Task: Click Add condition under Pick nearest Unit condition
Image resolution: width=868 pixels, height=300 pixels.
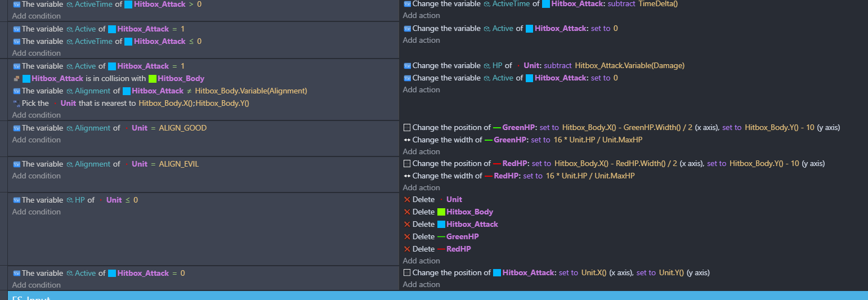Action: (x=37, y=115)
